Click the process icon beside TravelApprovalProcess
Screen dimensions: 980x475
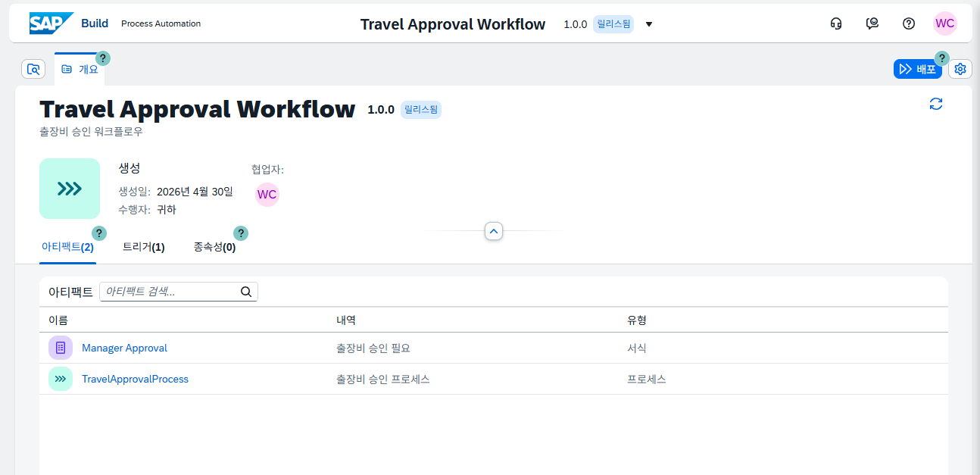point(61,379)
